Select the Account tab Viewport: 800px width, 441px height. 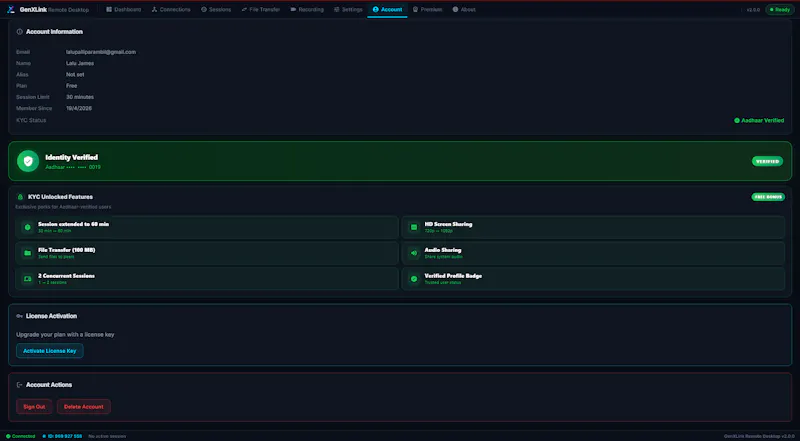pos(387,9)
